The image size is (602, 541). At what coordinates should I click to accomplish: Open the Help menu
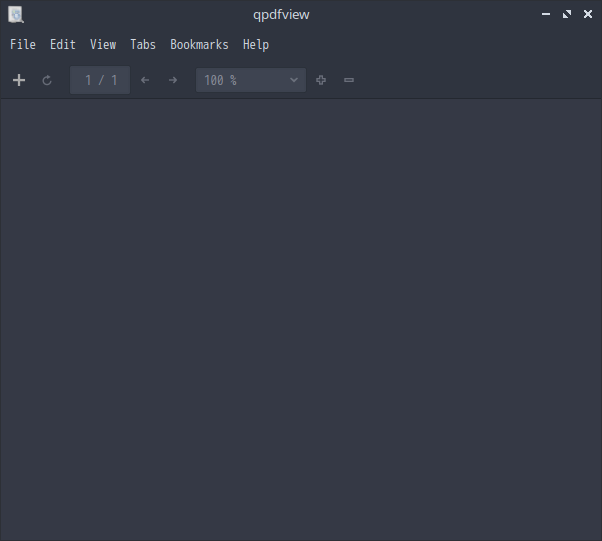(x=256, y=45)
